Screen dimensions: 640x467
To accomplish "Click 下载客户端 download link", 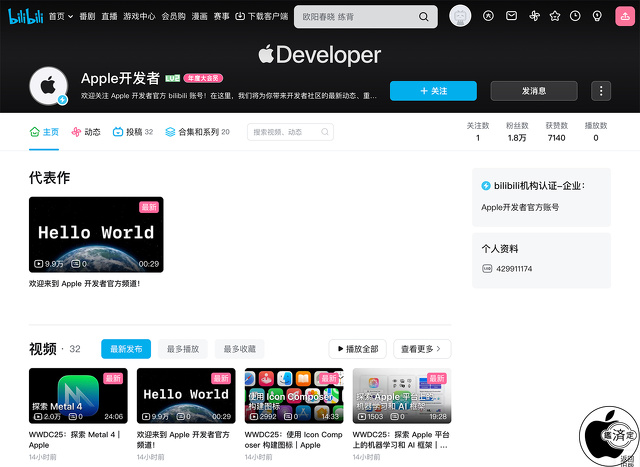I will click(x=262, y=16).
